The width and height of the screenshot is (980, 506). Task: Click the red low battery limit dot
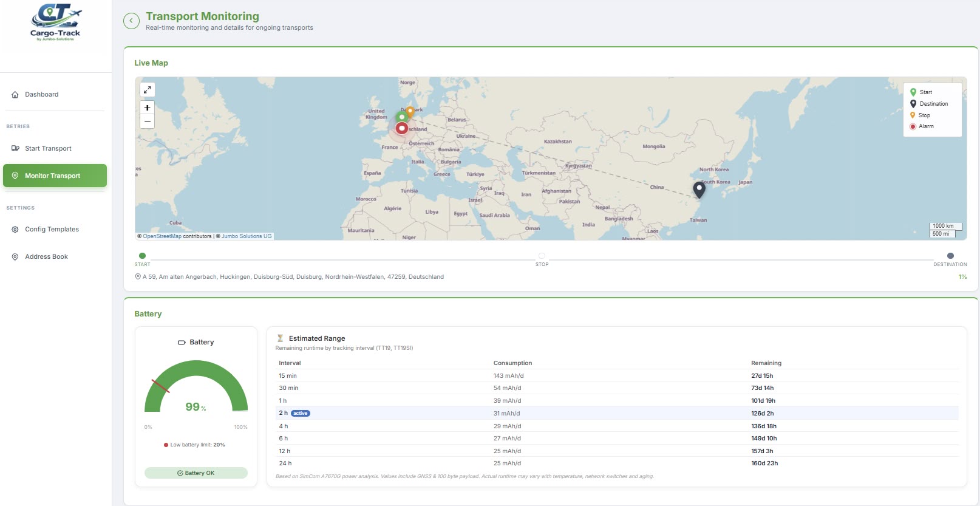pyautogui.click(x=166, y=445)
